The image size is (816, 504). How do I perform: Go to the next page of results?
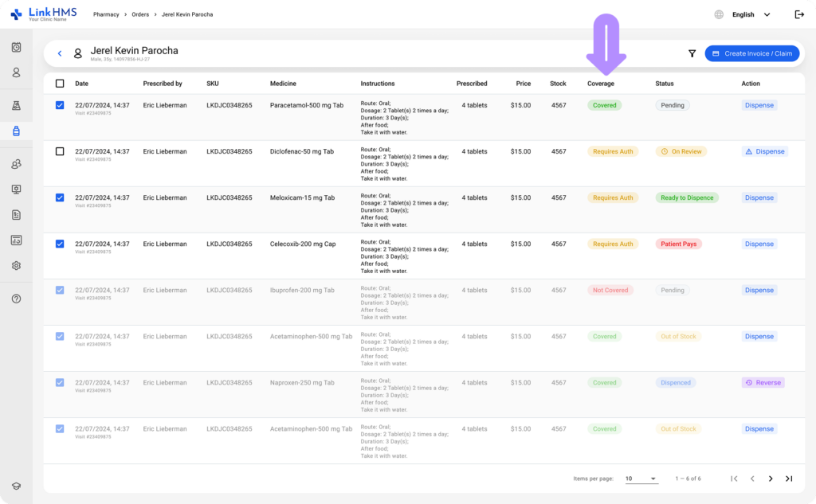tap(771, 479)
